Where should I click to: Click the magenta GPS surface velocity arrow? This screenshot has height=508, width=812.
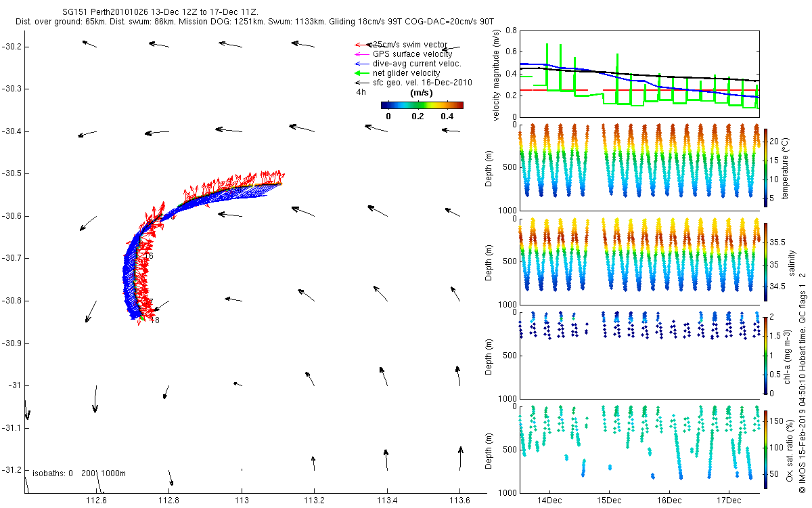[x=361, y=54]
